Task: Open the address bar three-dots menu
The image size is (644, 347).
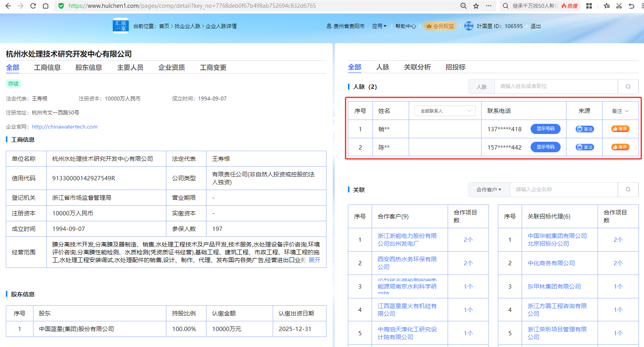Action: click(489, 6)
